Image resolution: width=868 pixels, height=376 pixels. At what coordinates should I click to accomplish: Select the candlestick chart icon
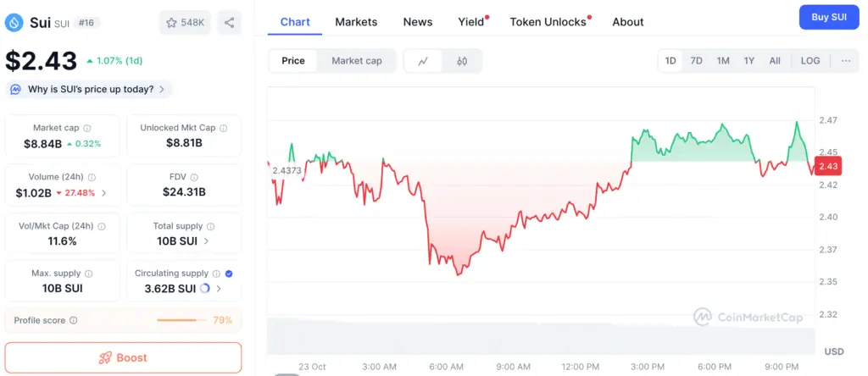(x=462, y=61)
